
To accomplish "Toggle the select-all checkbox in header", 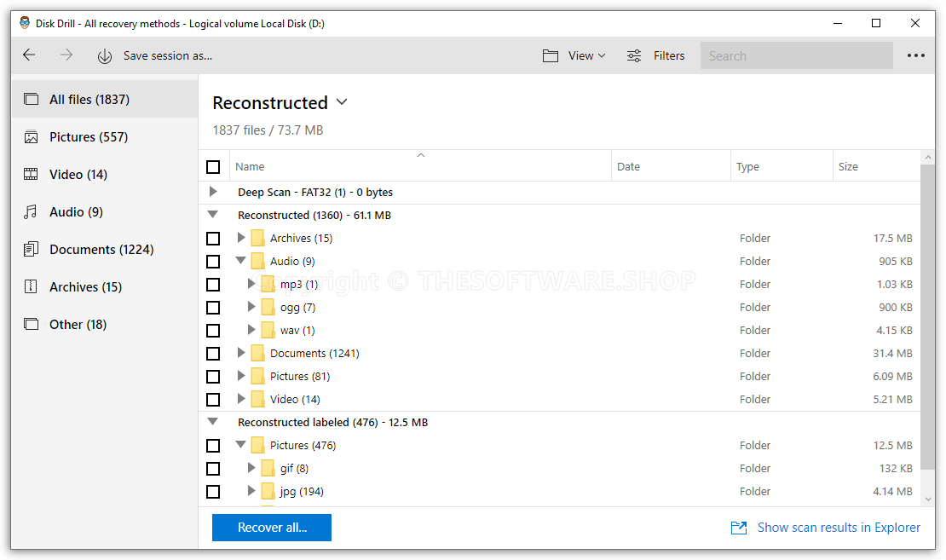I will click(x=213, y=167).
